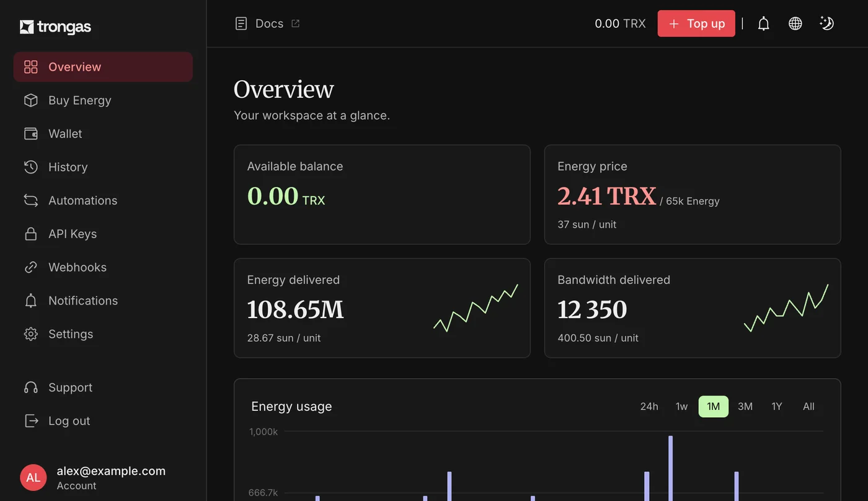The width and height of the screenshot is (868, 501).
Task: Click the Docs document icon
Action: pos(241,24)
